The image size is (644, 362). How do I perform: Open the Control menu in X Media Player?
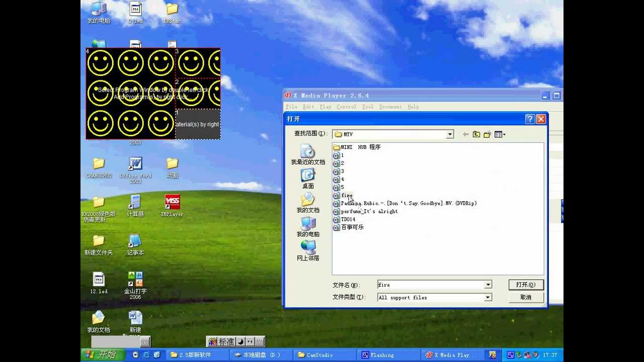[346, 107]
